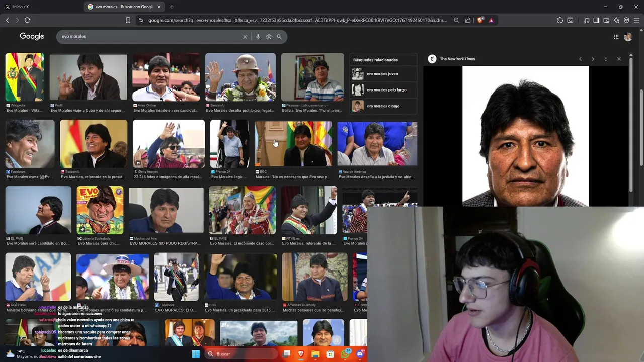This screenshot has height=362, width=644.
Task: Open the Brave VPN shield icon
Action: 626,20
